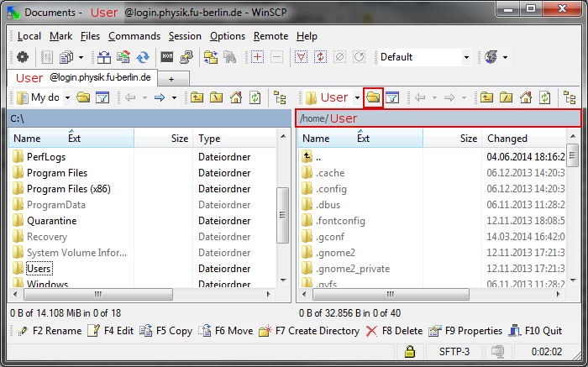Image resolution: width=588 pixels, height=367 pixels.
Task: Open the Help menu
Action: pos(307,36)
